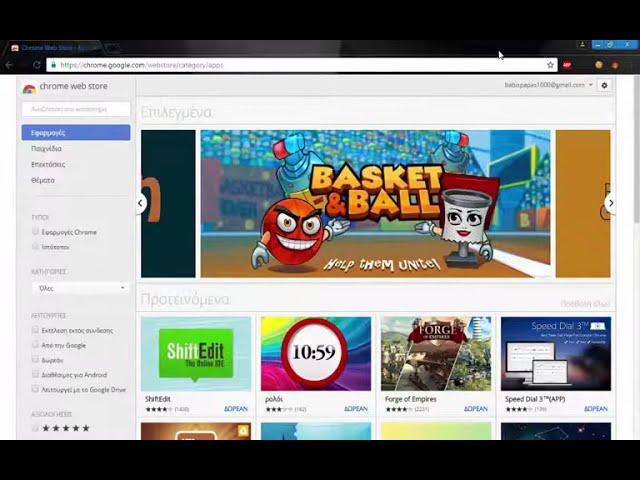The width and height of the screenshot is (640, 480).
Task: Click the chrome web store title link
Action: 73,86
